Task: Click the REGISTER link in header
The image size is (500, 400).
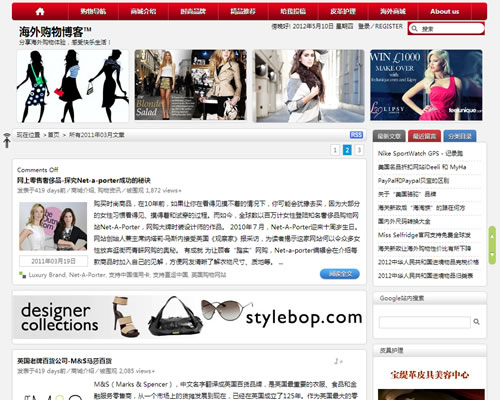Action: point(389,26)
